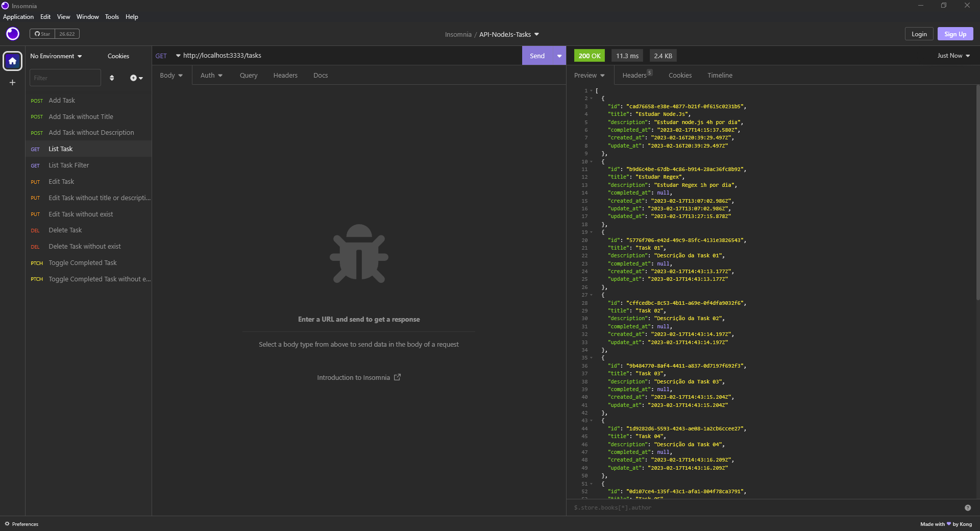The height and width of the screenshot is (531, 980).
Task: Select the Delete Task request
Action: pyautogui.click(x=89, y=230)
